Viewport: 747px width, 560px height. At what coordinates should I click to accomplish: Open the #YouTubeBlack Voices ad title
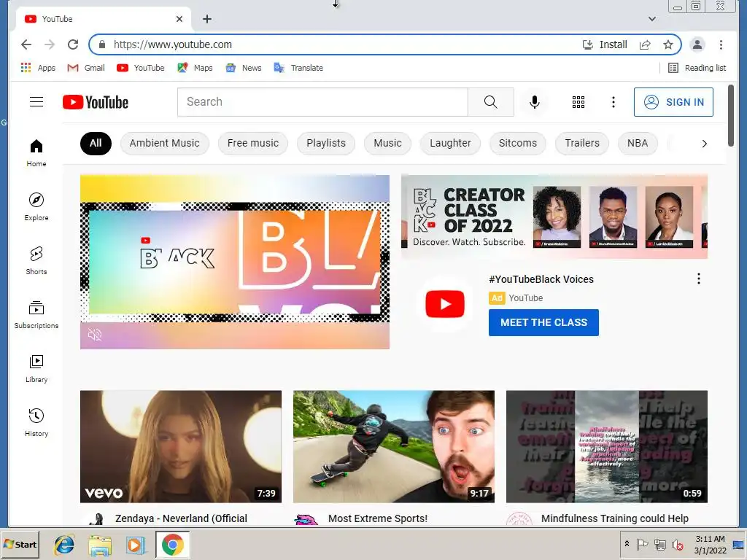[x=541, y=279]
